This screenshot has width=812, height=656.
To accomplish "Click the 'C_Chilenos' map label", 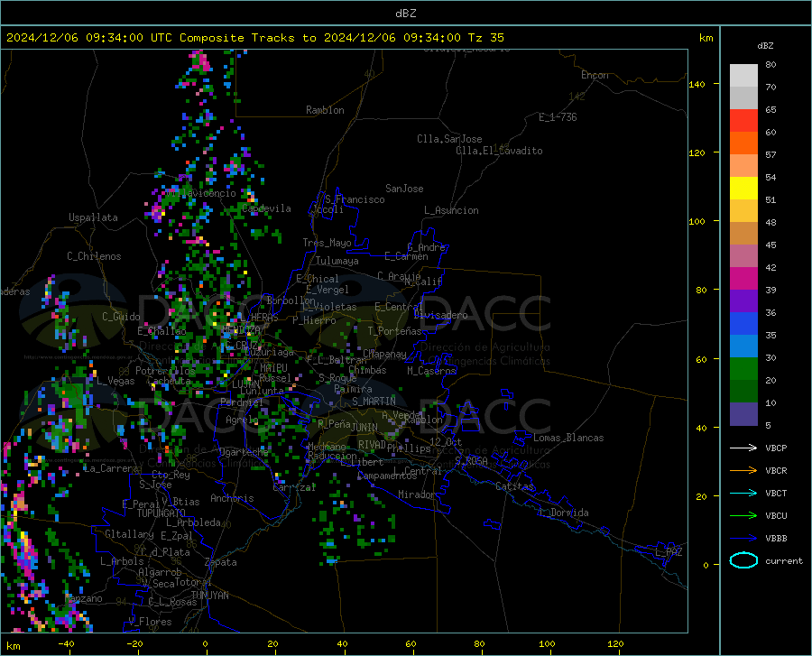I will [x=94, y=256].
